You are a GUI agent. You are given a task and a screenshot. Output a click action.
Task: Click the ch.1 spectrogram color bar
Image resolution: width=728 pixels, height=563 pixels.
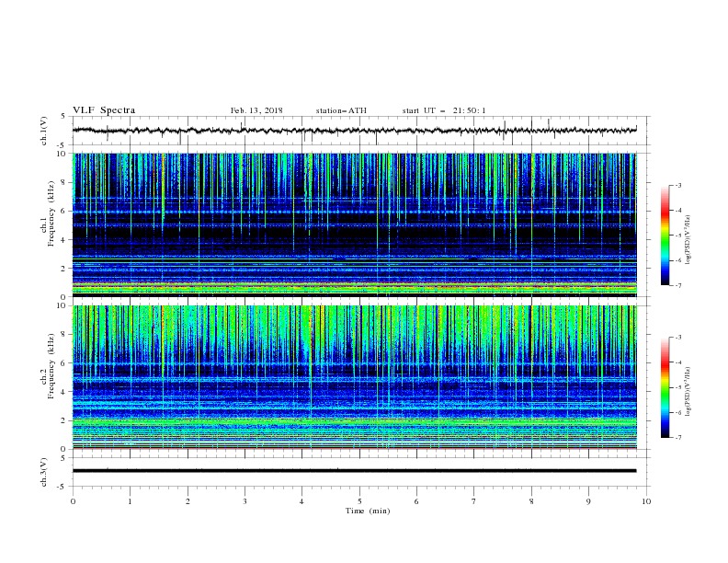pos(665,236)
